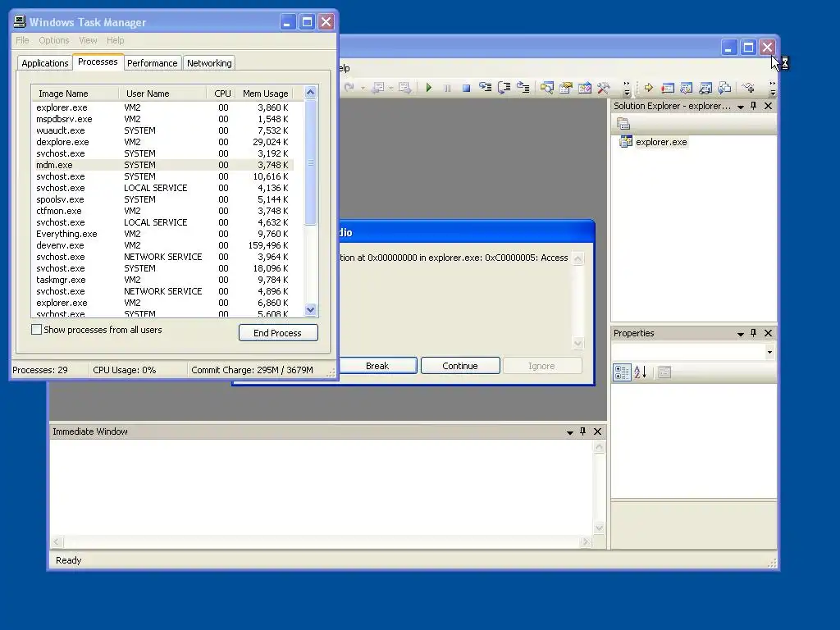The width and height of the screenshot is (840, 630).
Task: Pin the Solution Explorer panel
Action: pos(754,106)
